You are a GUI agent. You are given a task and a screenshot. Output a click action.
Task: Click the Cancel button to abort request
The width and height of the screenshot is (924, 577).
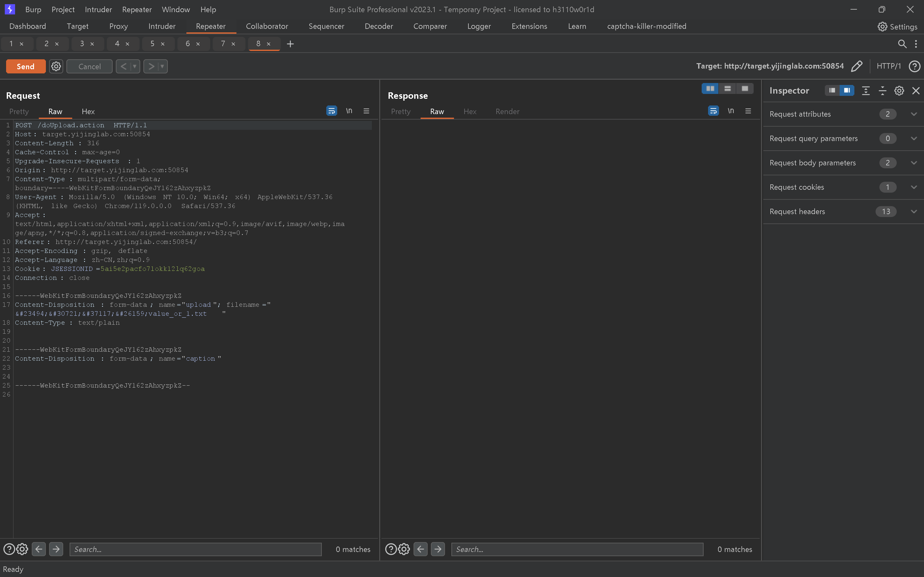click(x=90, y=66)
